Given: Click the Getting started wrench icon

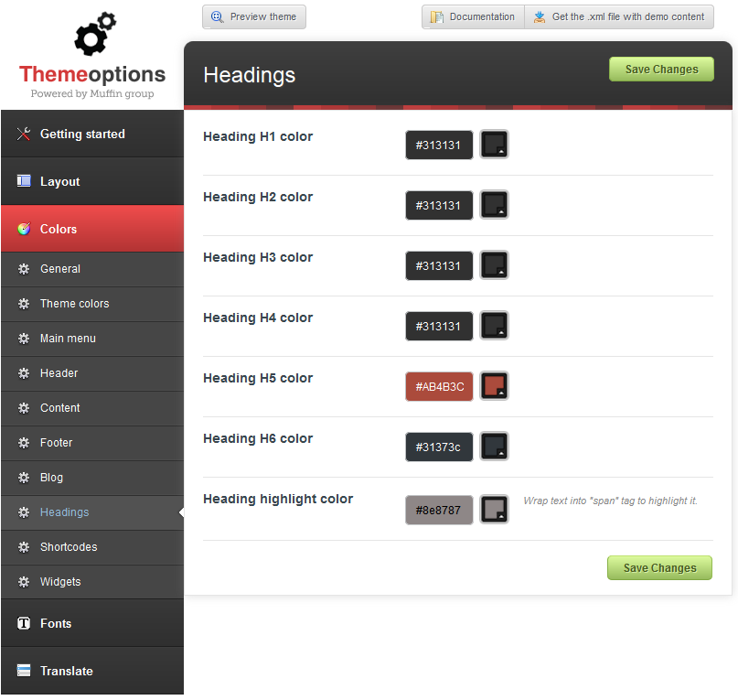Looking at the screenshot, I should point(24,135).
